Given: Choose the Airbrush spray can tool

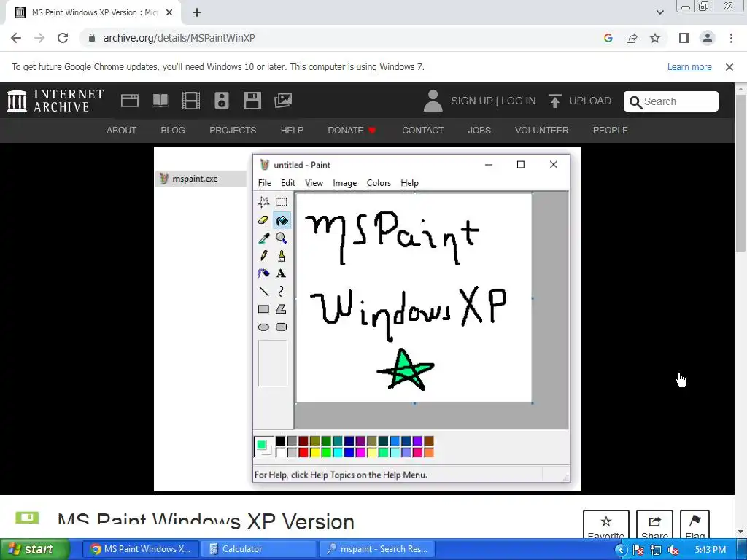Looking at the screenshot, I should pos(263,273).
